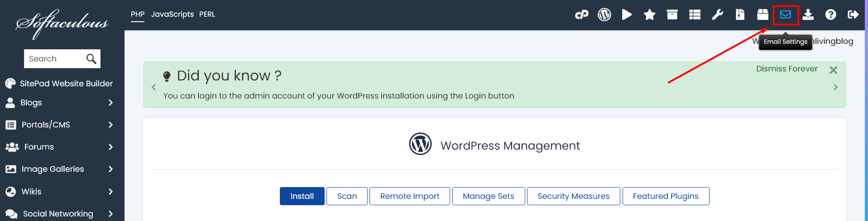The width and height of the screenshot is (868, 221).
Task: Click the Portals/CMS label
Action: click(x=46, y=125)
